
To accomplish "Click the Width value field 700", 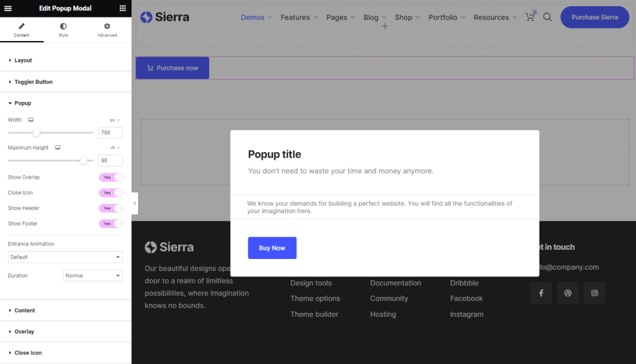I will [111, 133].
